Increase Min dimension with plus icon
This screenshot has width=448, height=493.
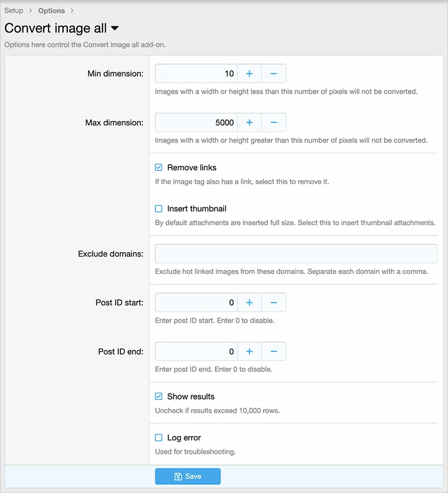[249, 73]
